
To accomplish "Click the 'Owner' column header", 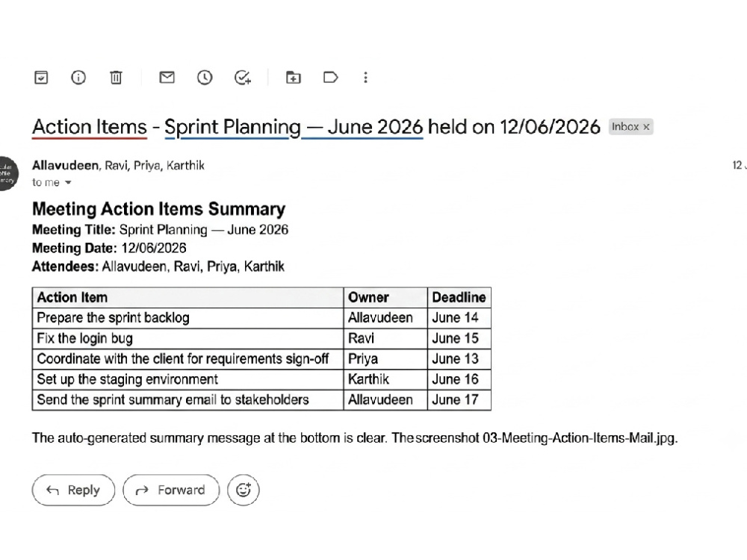I will coord(385,298).
